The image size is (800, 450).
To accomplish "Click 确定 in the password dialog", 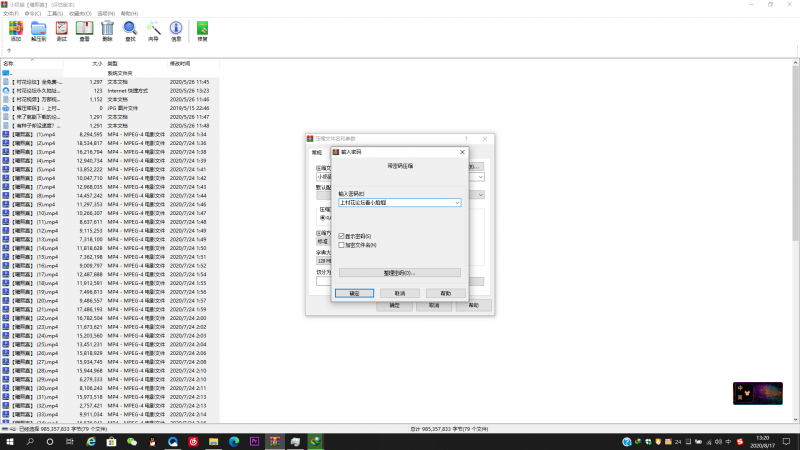I will click(354, 293).
